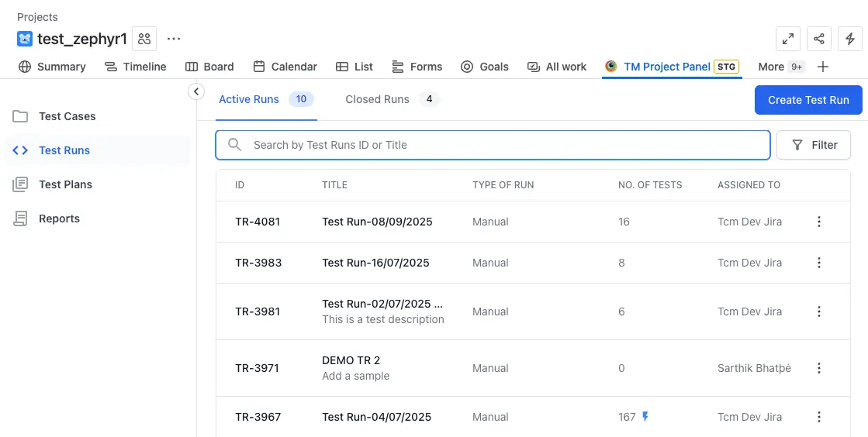Switch to the Timeline tab
The height and width of the screenshot is (437, 868).
(x=136, y=67)
